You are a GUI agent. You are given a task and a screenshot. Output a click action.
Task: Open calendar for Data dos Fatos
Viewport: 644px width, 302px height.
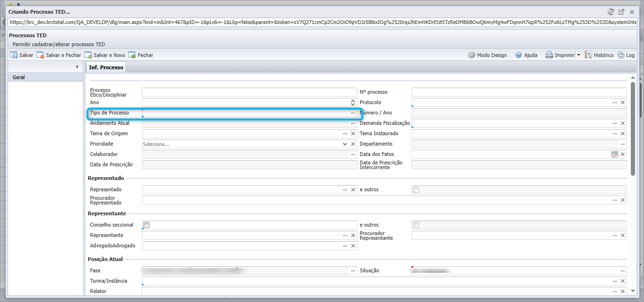click(615, 155)
